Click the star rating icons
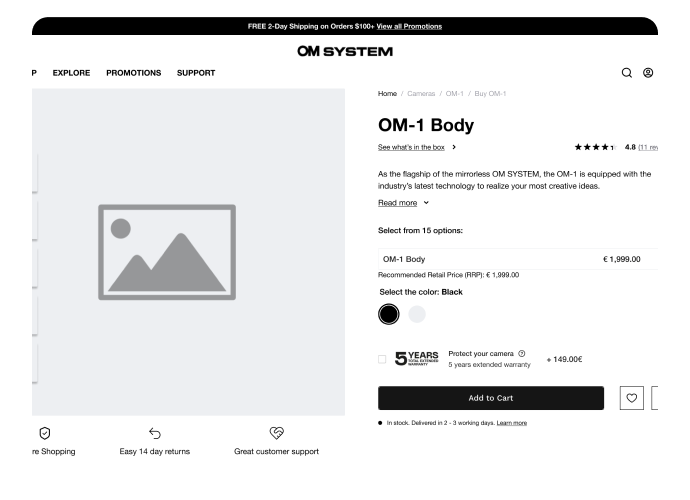 tap(595, 147)
